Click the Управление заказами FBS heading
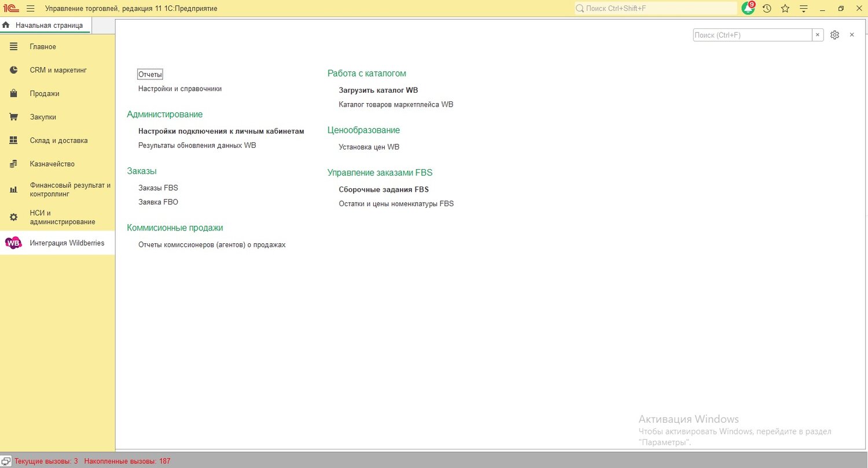 pos(380,173)
